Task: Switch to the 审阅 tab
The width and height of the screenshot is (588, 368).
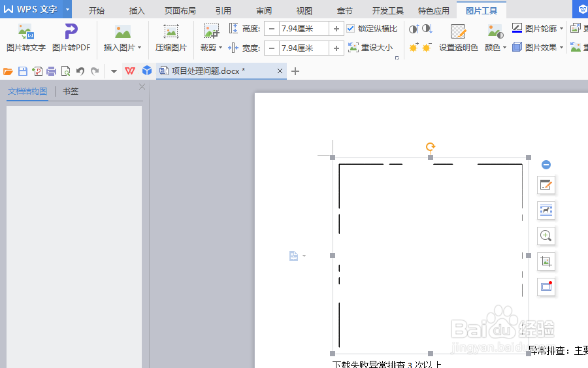Action: point(264,10)
